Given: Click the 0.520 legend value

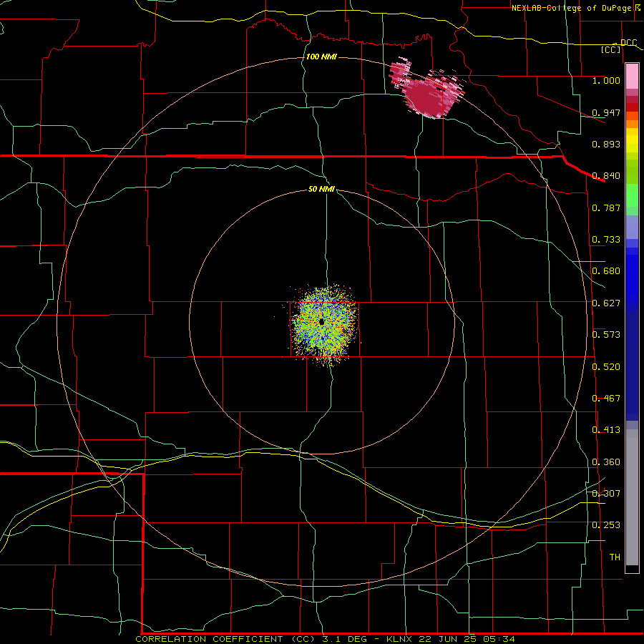Looking at the screenshot, I should click(606, 367).
